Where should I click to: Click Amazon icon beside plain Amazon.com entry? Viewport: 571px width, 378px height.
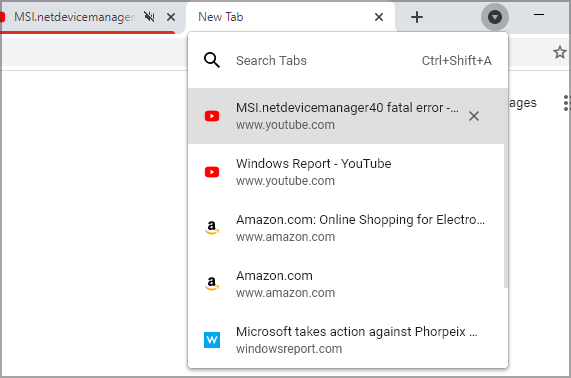[212, 284]
